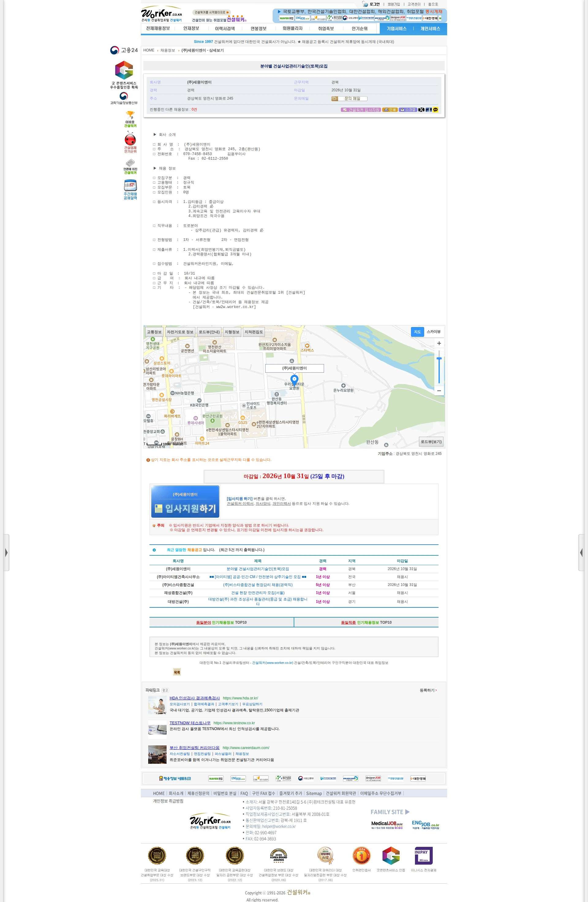
Task: Share posting on X (Twitter) icon
Action: pyautogui.click(x=421, y=110)
